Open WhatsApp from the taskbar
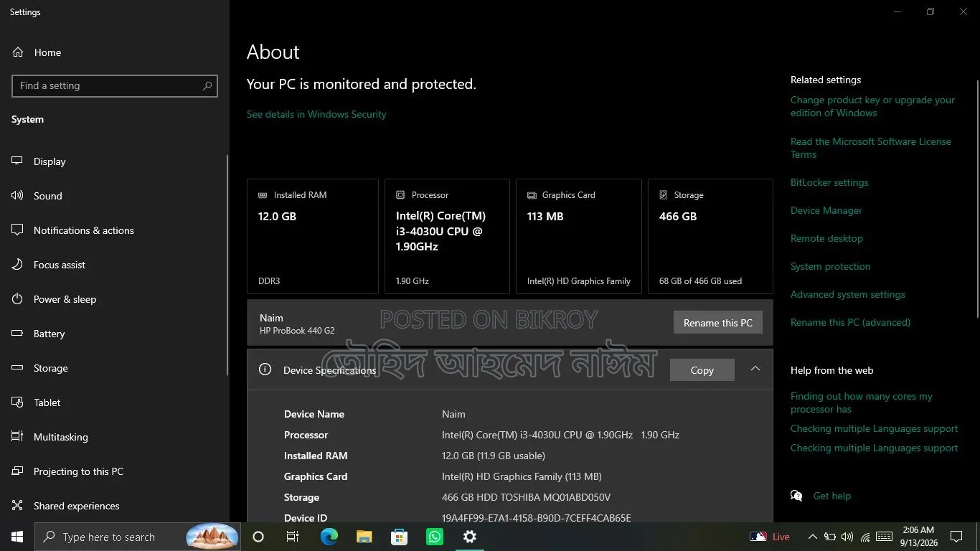The height and width of the screenshot is (551, 980). [435, 537]
